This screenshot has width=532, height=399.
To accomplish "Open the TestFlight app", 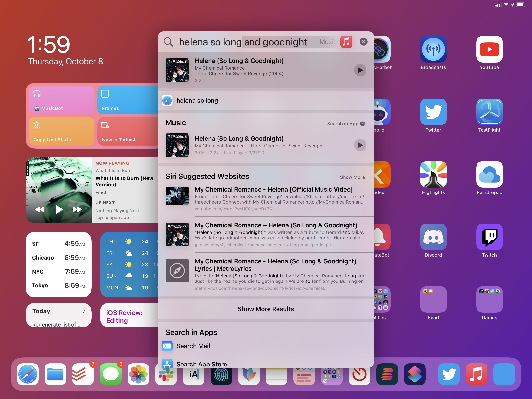I will [489, 112].
